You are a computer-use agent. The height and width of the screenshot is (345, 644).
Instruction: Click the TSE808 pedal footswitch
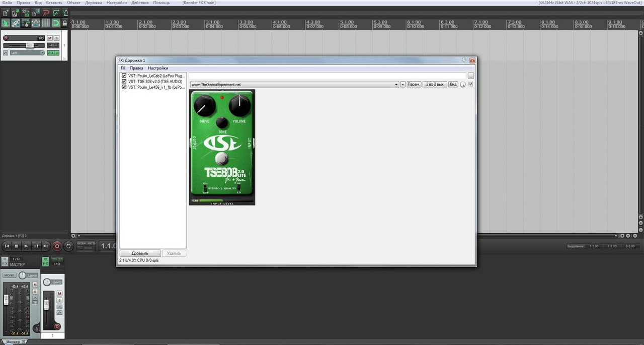pos(222,159)
